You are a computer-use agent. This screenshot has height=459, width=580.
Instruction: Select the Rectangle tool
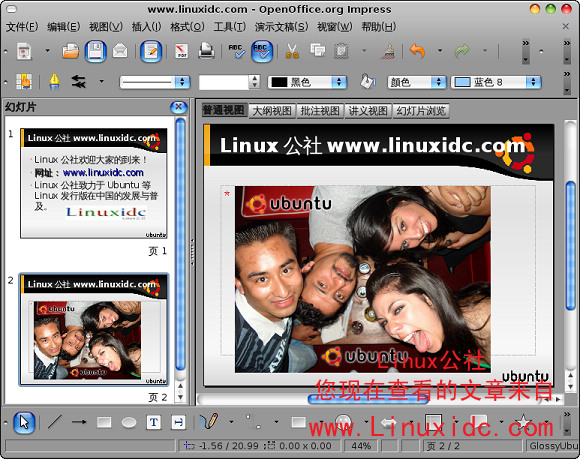pos(104,422)
